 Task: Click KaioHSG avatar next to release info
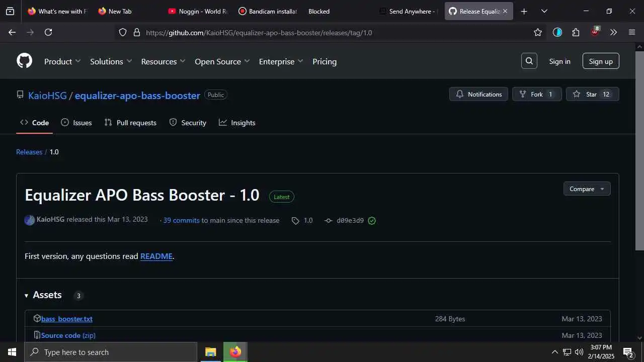[30, 220]
